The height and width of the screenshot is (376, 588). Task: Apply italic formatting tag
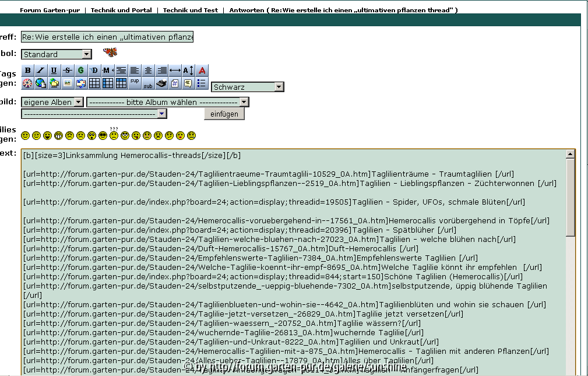(40, 71)
